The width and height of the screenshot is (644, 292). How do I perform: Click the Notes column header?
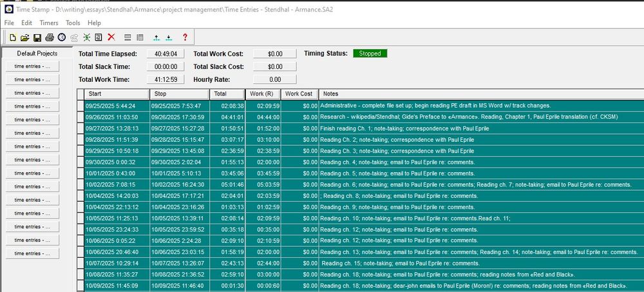tap(481, 93)
